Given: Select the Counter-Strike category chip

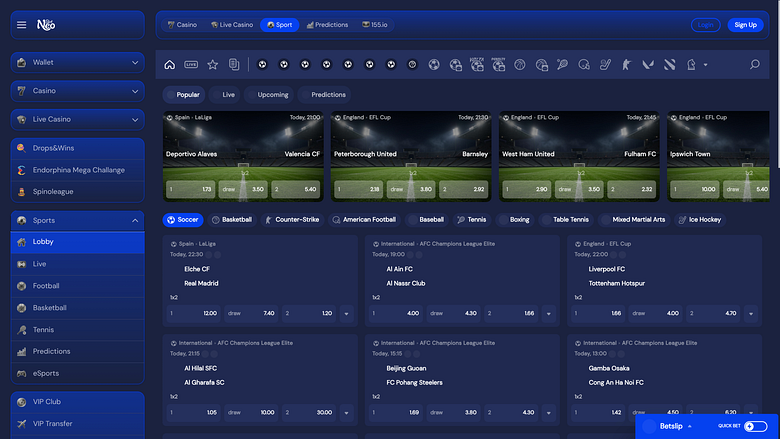Looking at the screenshot, I should tap(292, 220).
